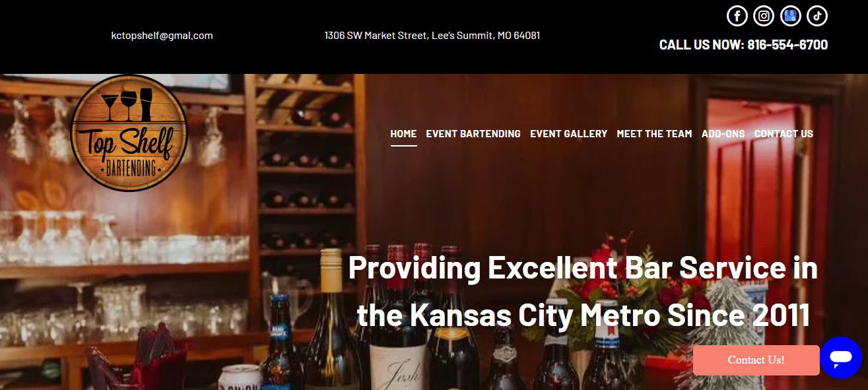Go to the EVENT BARTENDING page

pyautogui.click(x=473, y=134)
